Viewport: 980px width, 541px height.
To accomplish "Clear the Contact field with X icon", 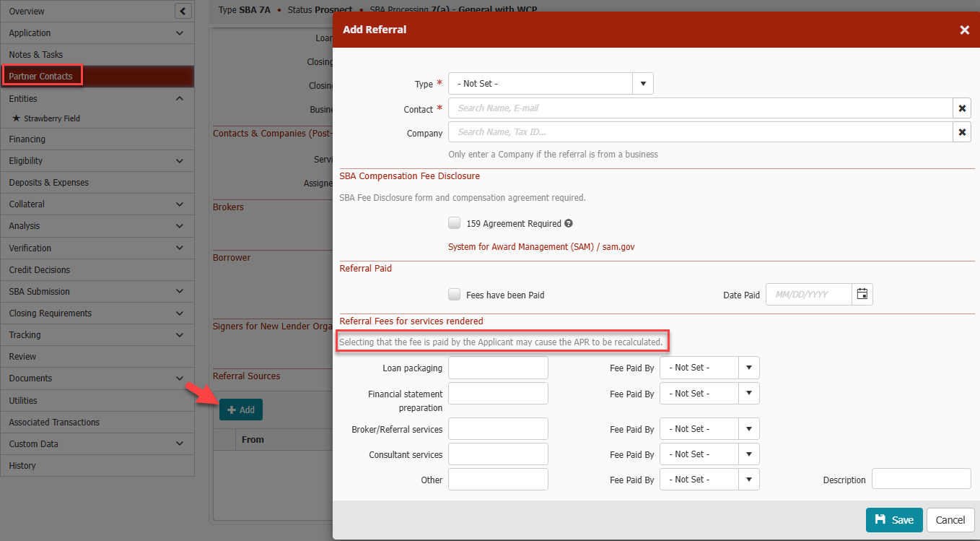I will point(961,108).
